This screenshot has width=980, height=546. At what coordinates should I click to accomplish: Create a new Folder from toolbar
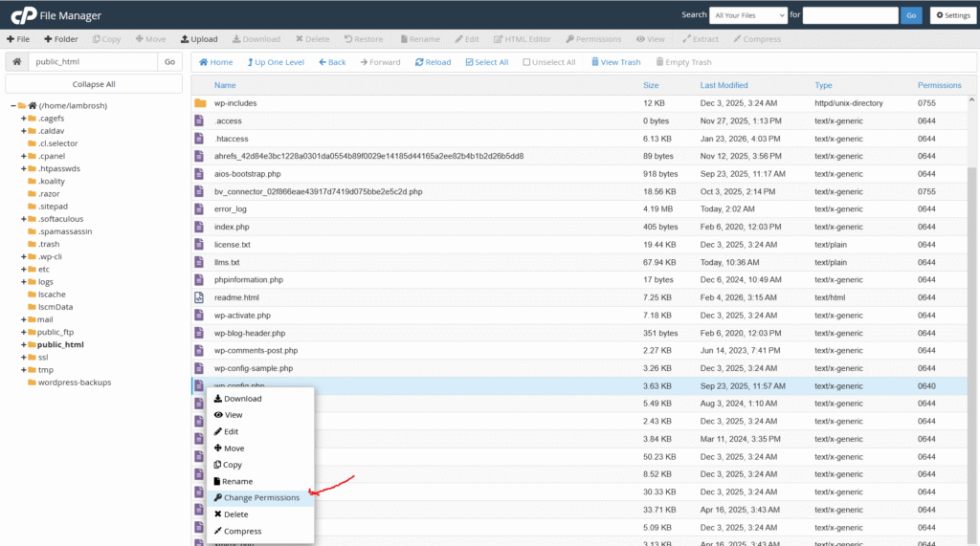(59, 39)
